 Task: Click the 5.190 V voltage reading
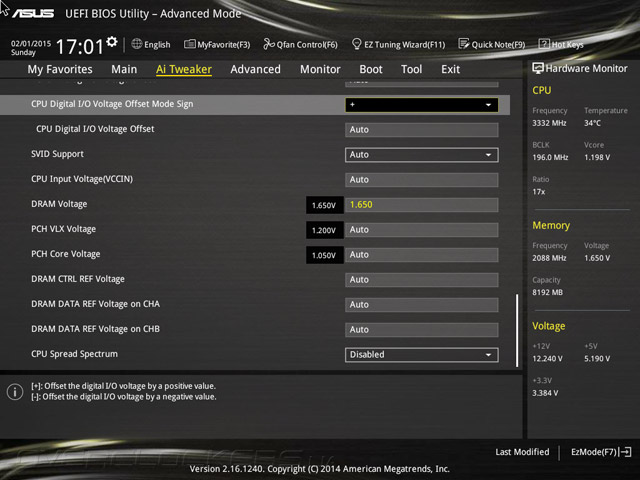point(597,359)
